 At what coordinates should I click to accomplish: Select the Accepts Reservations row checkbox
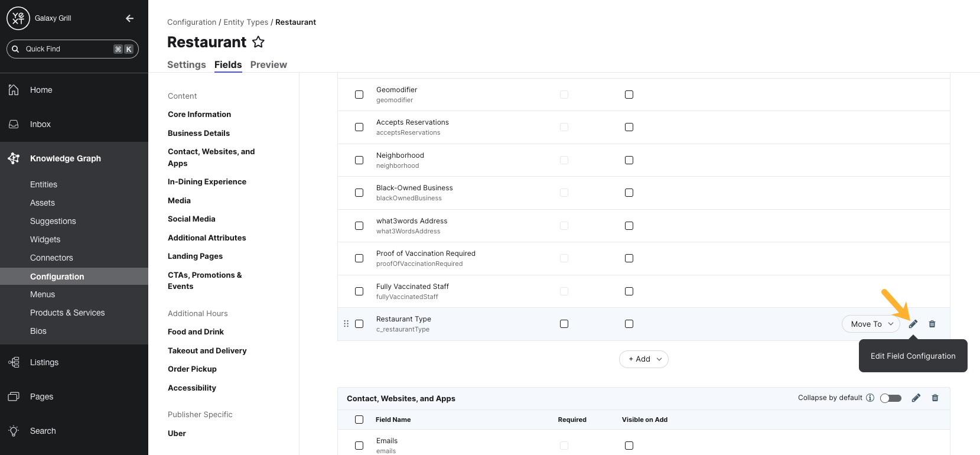tap(359, 127)
